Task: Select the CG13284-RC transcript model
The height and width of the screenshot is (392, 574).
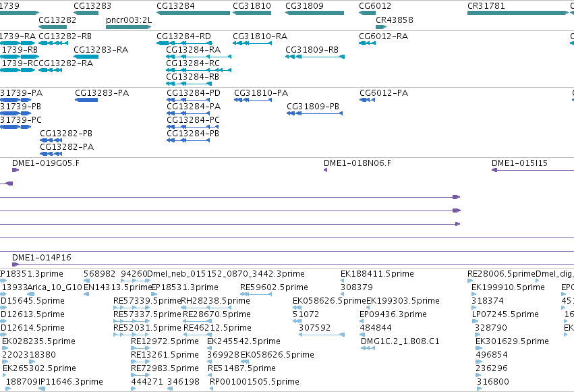Action: [198, 70]
